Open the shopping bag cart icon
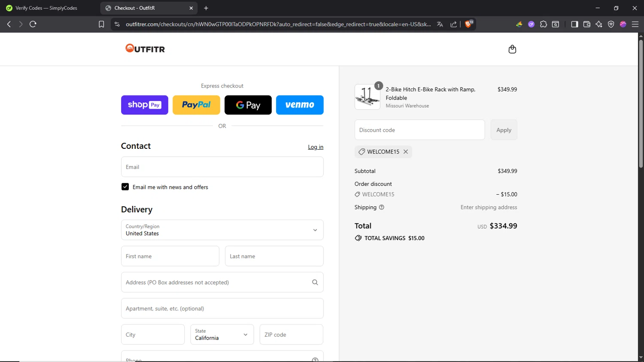Screen dimensions: 644x362 pos(512,49)
